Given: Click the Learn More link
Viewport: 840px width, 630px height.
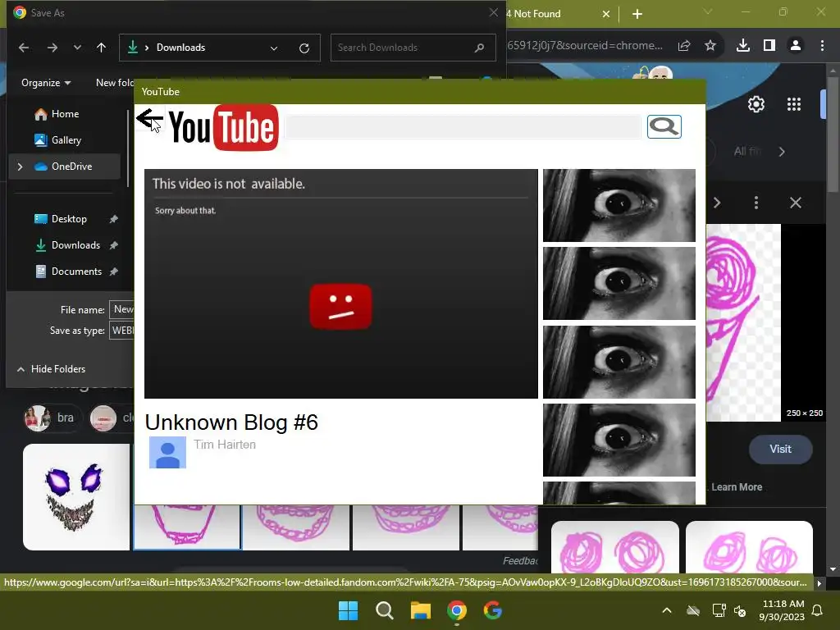Looking at the screenshot, I should click(x=737, y=487).
